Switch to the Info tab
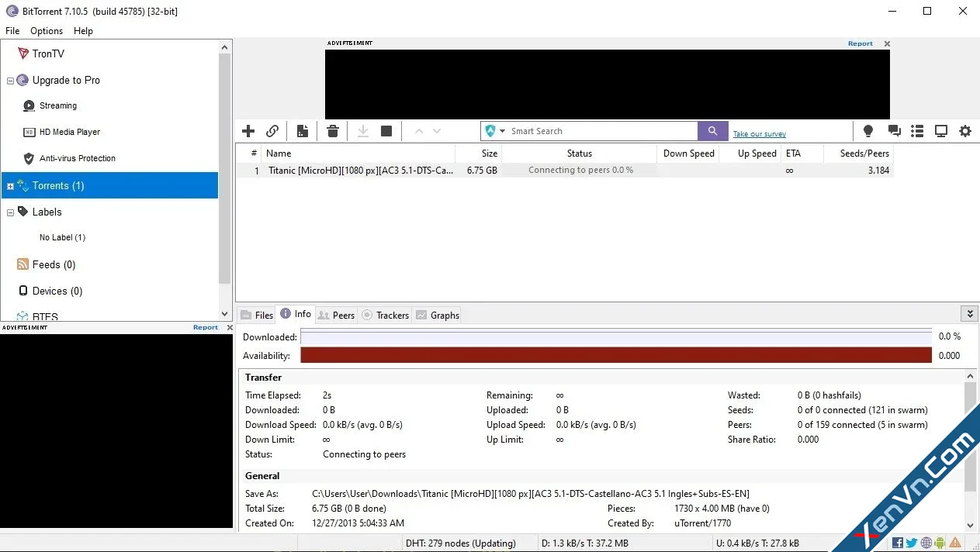Image resolution: width=980 pixels, height=552 pixels. 296,314
